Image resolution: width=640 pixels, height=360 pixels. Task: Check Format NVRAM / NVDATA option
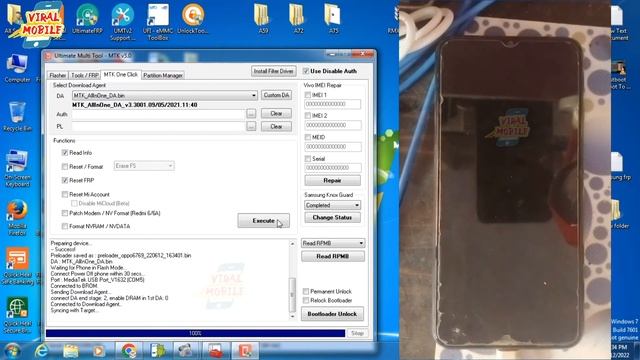tap(65, 226)
